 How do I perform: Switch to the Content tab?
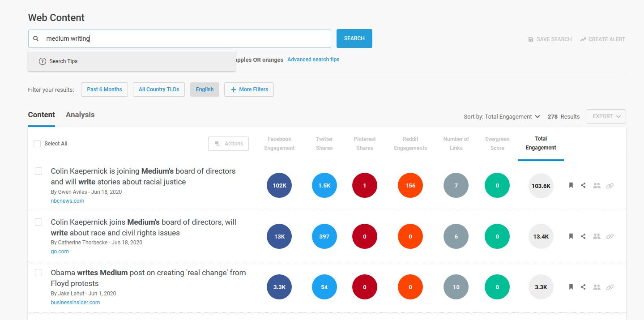coord(42,115)
